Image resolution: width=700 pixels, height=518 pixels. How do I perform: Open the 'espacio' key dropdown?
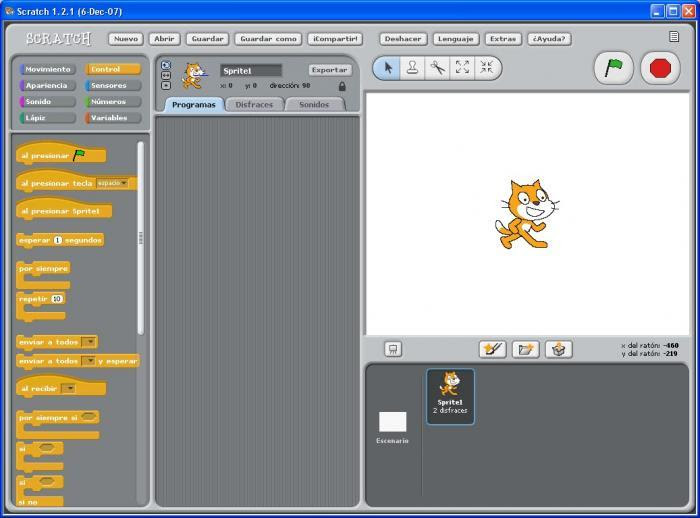[x=112, y=183]
